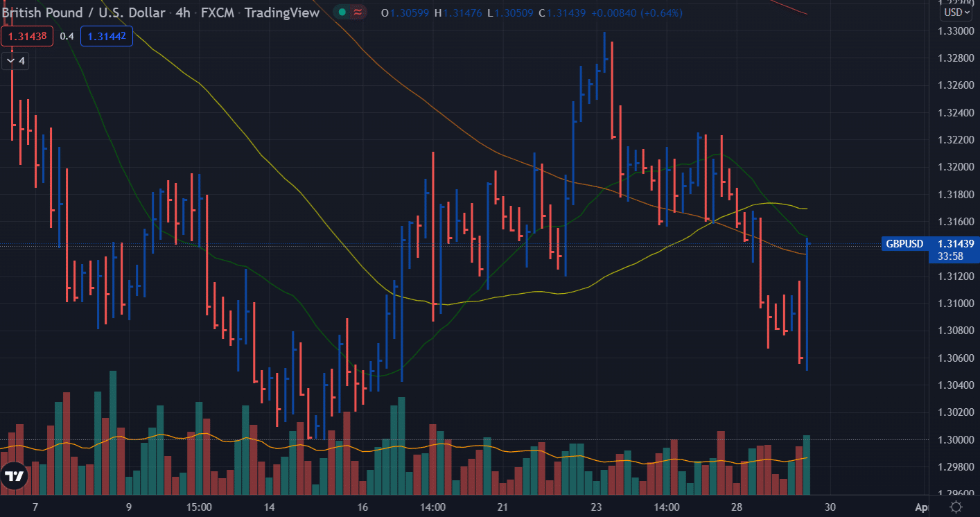Click the date 21 on time axis

[502, 507]
